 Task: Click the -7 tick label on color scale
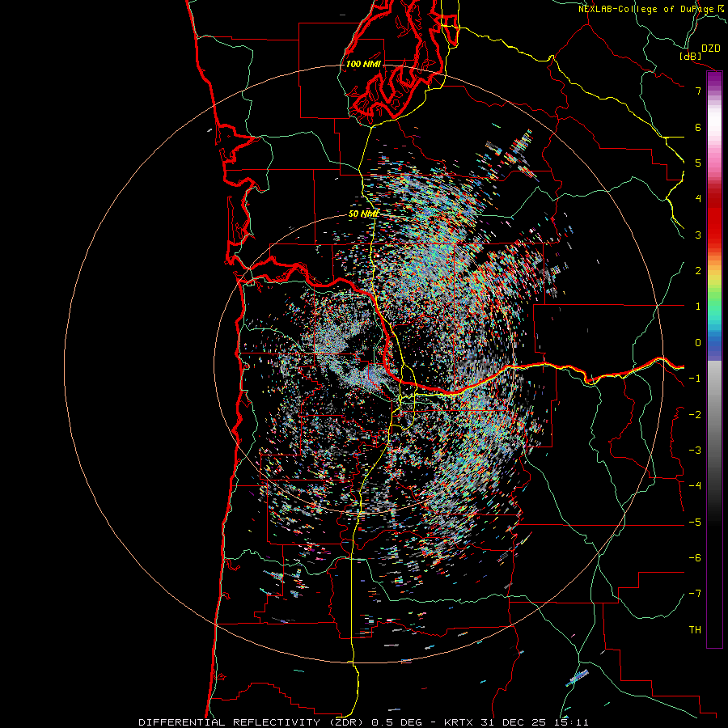(x=695, y=594)
